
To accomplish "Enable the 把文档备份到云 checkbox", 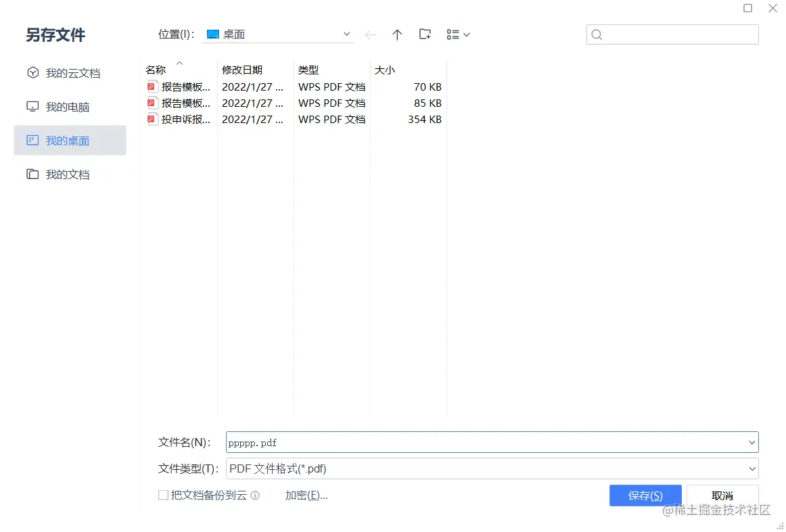I will 163,495.
